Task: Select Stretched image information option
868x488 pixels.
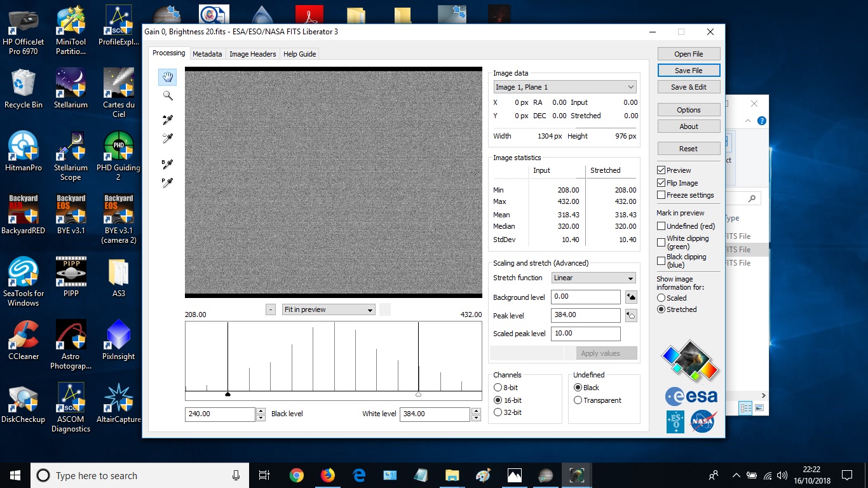Action: pos(661,309)
